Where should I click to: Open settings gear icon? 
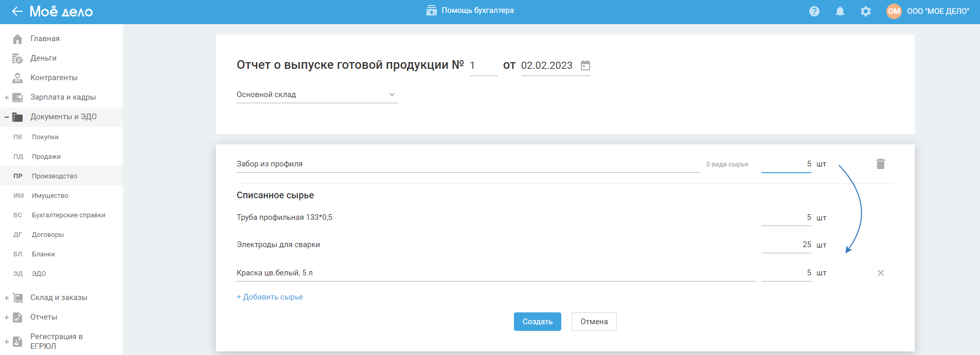tap(866, 11)
